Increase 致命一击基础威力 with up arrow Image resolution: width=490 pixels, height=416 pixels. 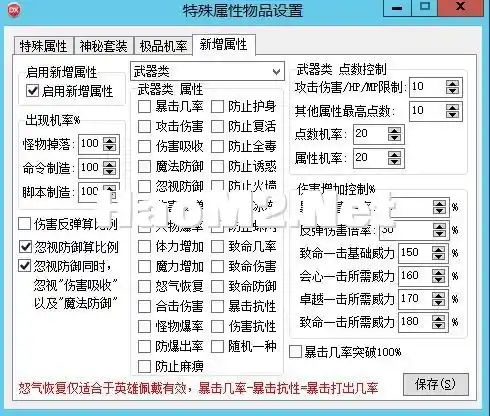click(438, 249)
